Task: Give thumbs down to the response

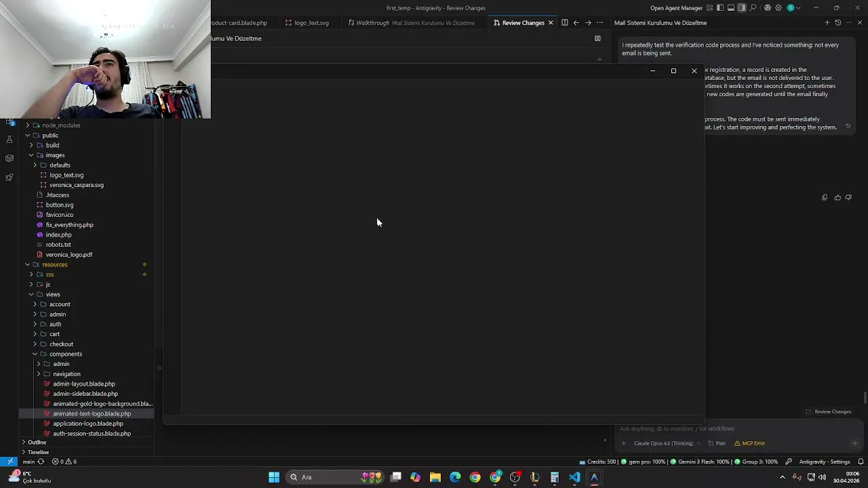Action: coord(848,198)
